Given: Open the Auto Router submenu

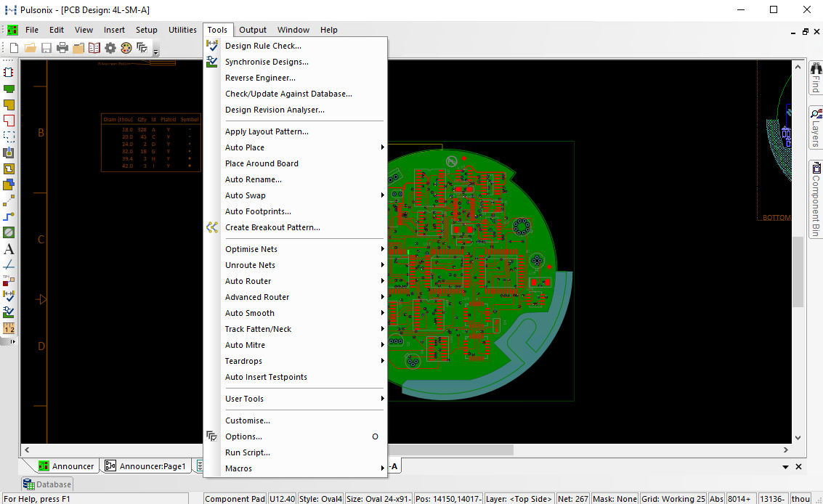Looking at the screenshot, I should [x=304, y=281].
